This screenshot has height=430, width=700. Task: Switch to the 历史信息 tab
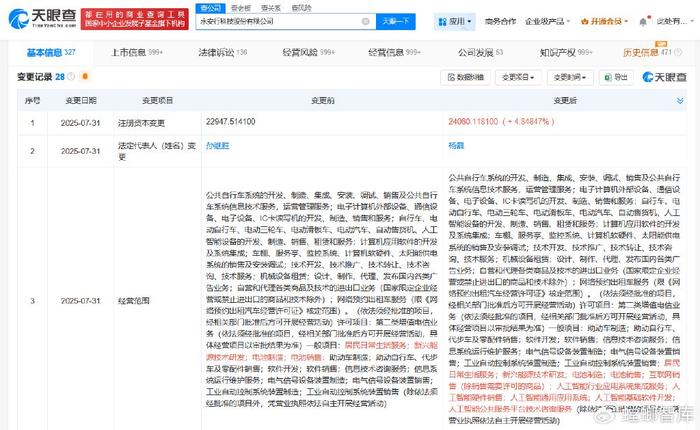point(647,53)
